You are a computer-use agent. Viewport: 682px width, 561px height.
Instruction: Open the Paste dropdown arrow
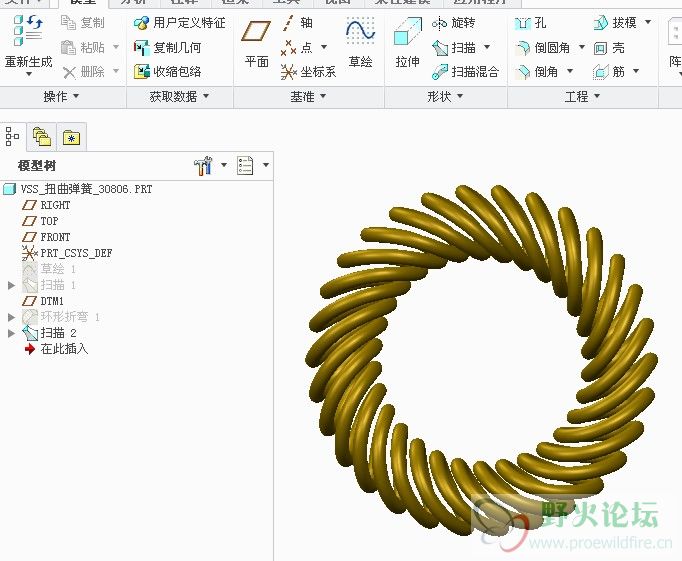point(116,47)
